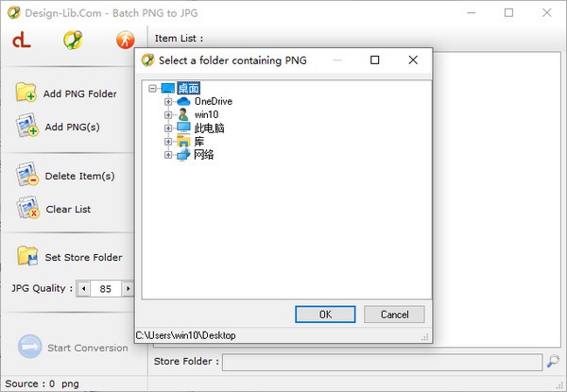The height and width of the screenshot is (392, 567).
Task: Click the yellow globe icon in toolbar
Action: click(73, 40)
